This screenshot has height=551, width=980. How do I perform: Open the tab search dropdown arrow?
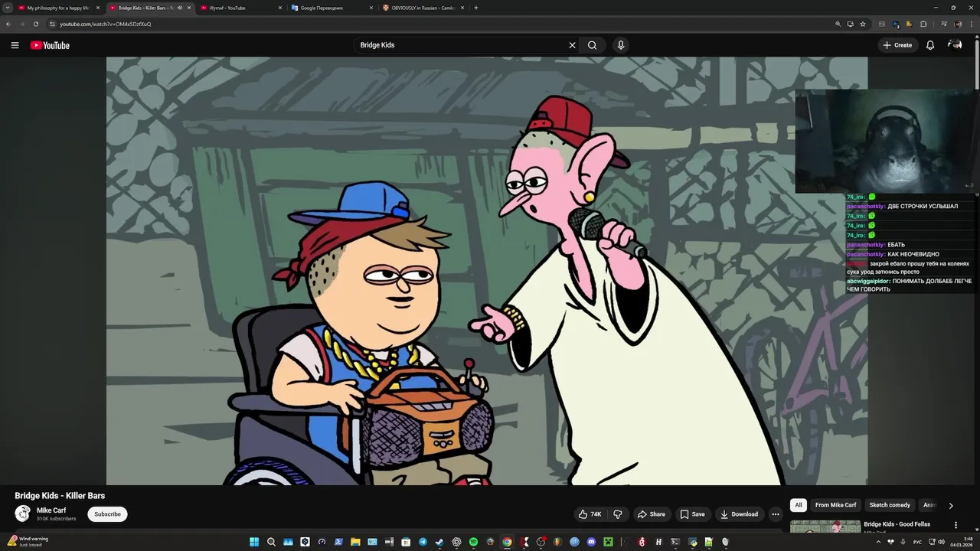[x=8, y=8]
